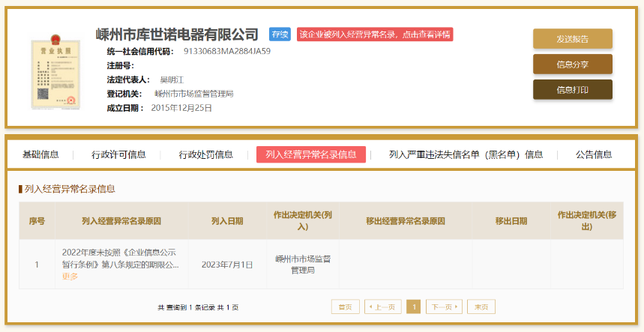Click the section heading 列入经营异常名录信息

pos(70,189)
